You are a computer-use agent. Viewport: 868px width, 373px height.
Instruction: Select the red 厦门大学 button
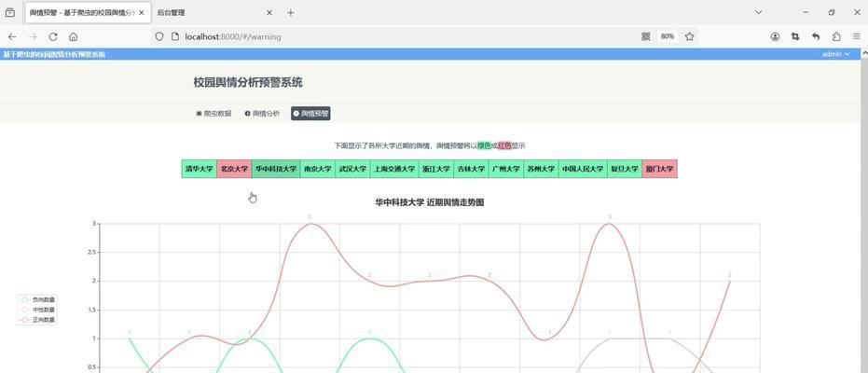[659, 169]
